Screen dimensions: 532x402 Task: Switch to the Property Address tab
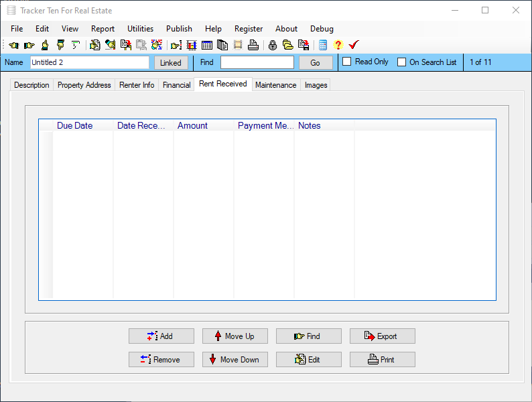(x=84, y=85)
